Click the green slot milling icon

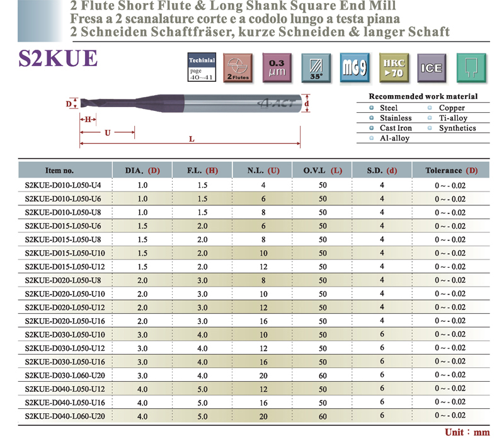pos(471,68)
